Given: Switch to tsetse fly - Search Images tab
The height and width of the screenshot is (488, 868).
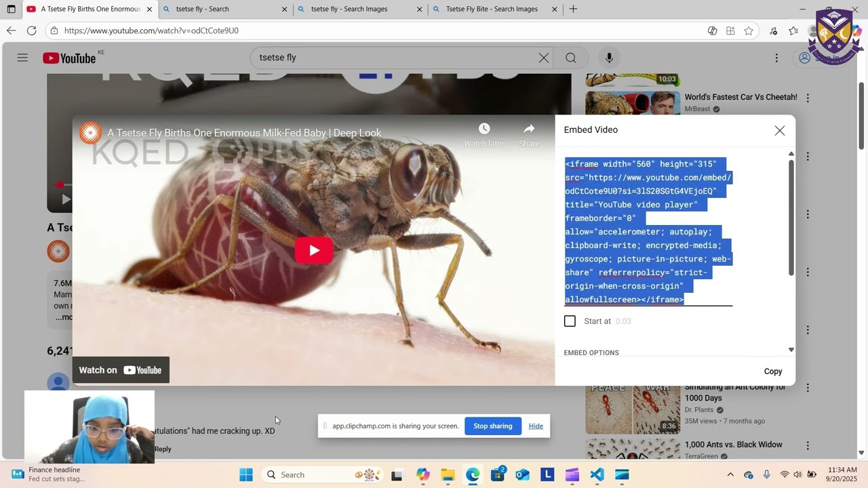Looking at the screenshot, I should (x=361, y=9).
